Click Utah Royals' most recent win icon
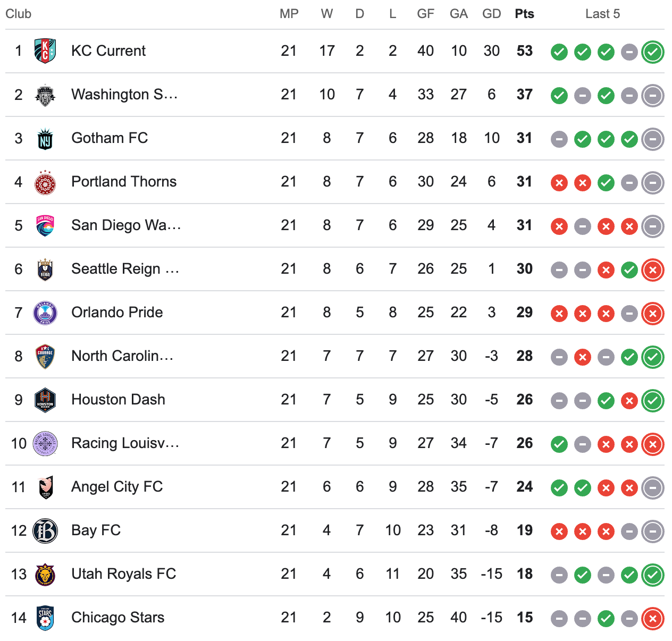 click(x=653, y=575)
